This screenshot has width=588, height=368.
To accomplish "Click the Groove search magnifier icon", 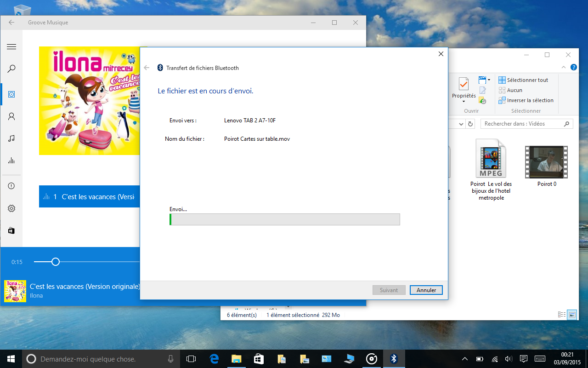I will click(11, 69).
